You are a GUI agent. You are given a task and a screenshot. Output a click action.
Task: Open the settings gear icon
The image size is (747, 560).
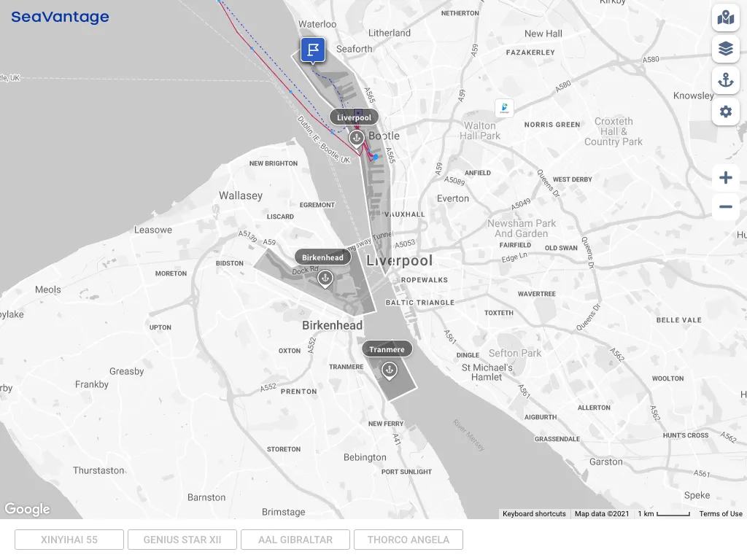pos(726,112)
